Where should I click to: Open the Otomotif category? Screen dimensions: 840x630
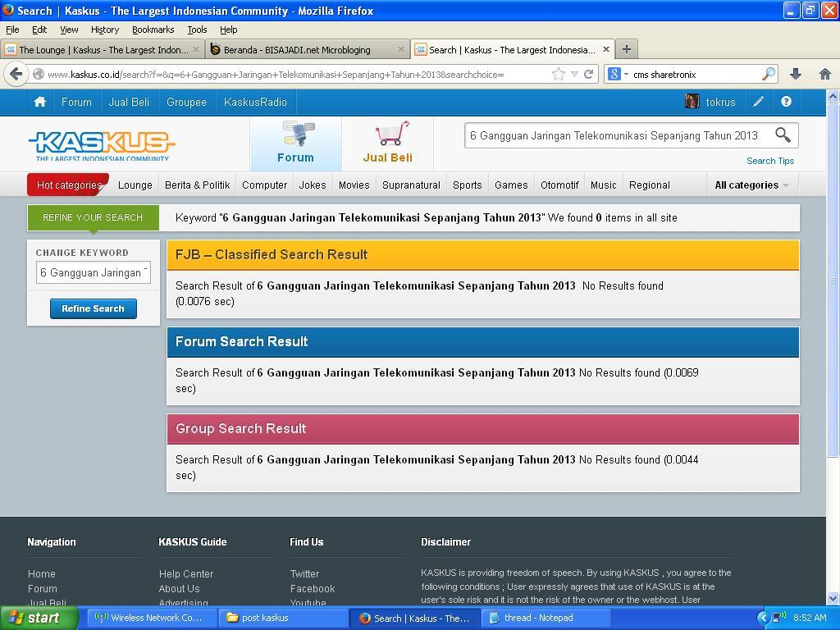tap(559, 185)
